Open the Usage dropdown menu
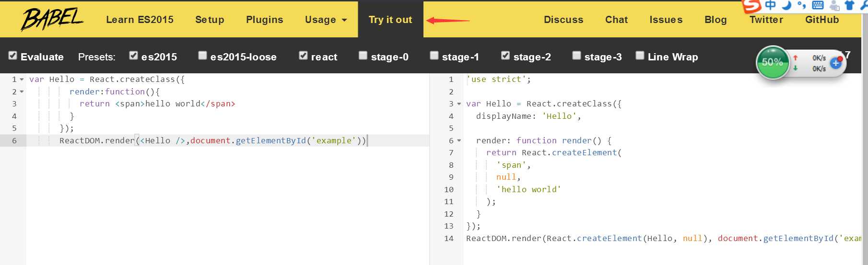The width and height of the screenshot is (868, 265). pyautogui.click(x=326, y=20)
